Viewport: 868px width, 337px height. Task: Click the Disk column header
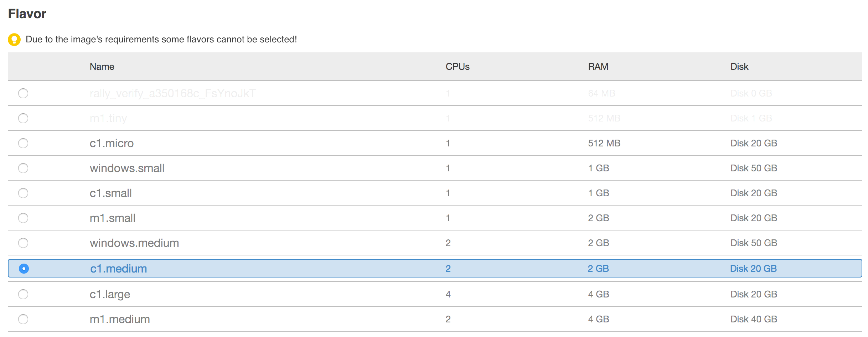pyautogui.click(x=739, y=67)
